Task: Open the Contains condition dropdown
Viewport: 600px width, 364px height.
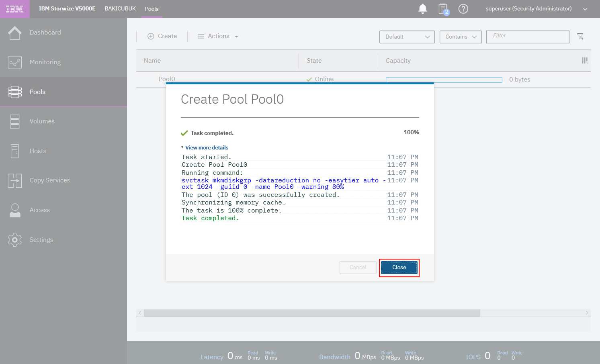Action: pos(461,37)
